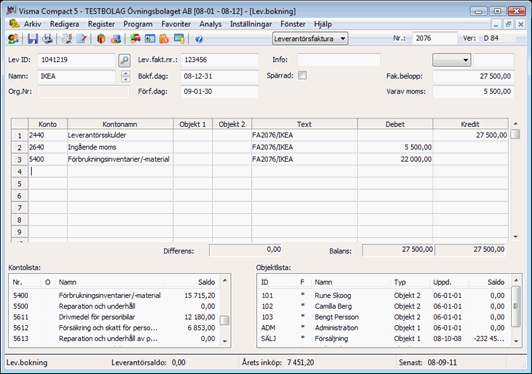Open the Leverantörsfaktura dropdown
The image size is (532, 374).
point(310,39)
